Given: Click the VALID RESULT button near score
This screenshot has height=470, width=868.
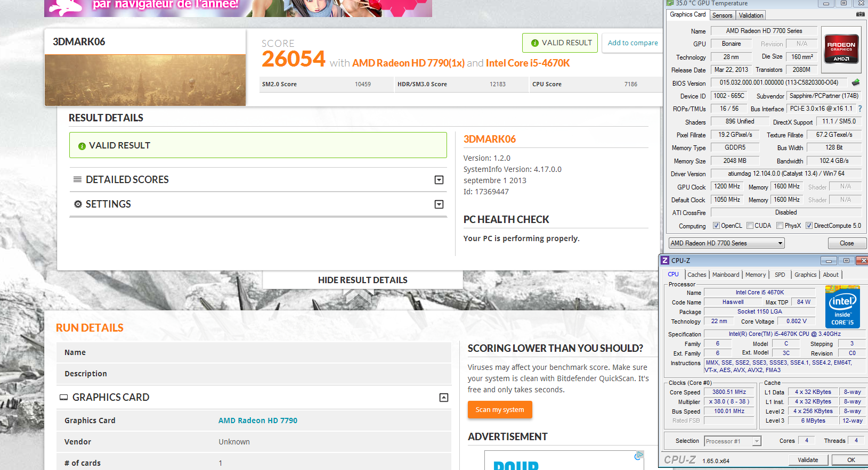Looking at the screenshot, I should [x=561, y=43].
